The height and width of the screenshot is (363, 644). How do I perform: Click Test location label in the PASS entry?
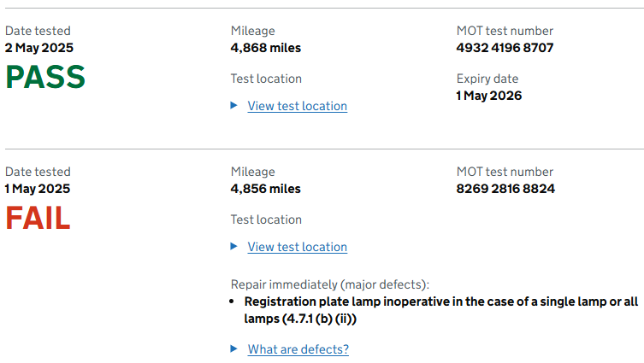266,79
